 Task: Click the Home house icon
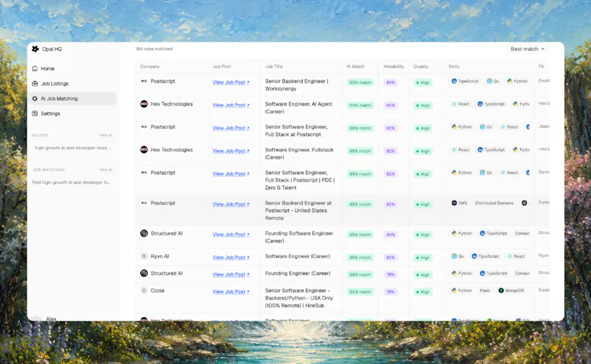[35, 68]
